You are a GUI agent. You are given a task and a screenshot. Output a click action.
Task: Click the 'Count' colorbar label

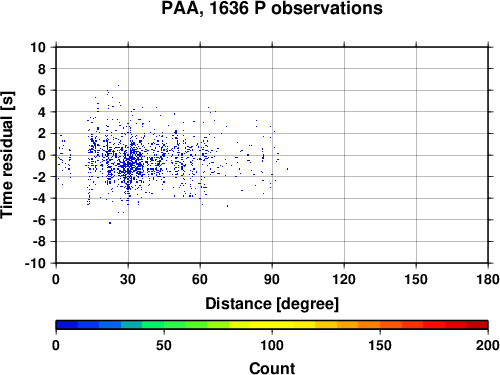[x=272, y=368]
